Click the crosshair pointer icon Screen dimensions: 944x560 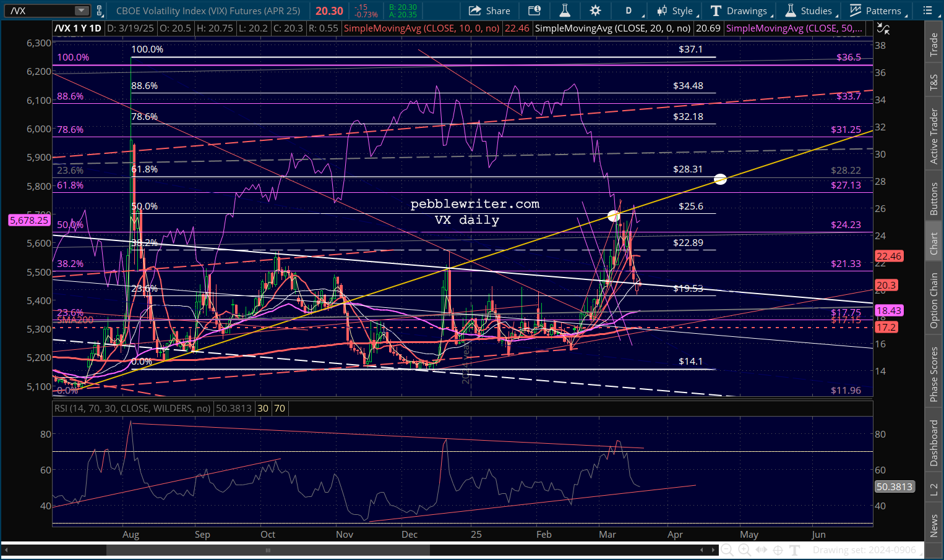point(778,549)
